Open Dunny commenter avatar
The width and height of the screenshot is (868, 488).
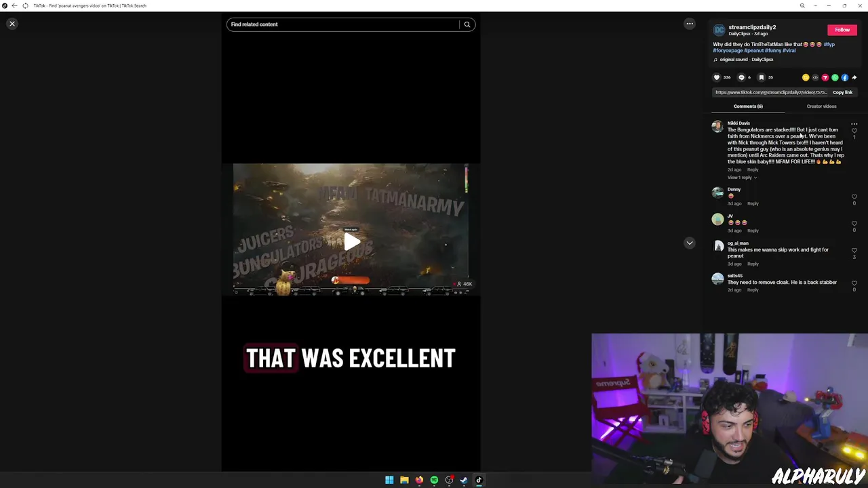717,193
